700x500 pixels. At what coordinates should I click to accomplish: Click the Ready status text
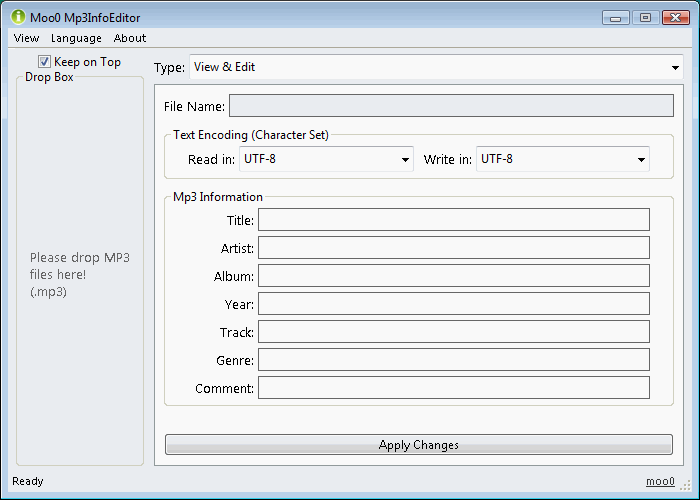[28, 481]
